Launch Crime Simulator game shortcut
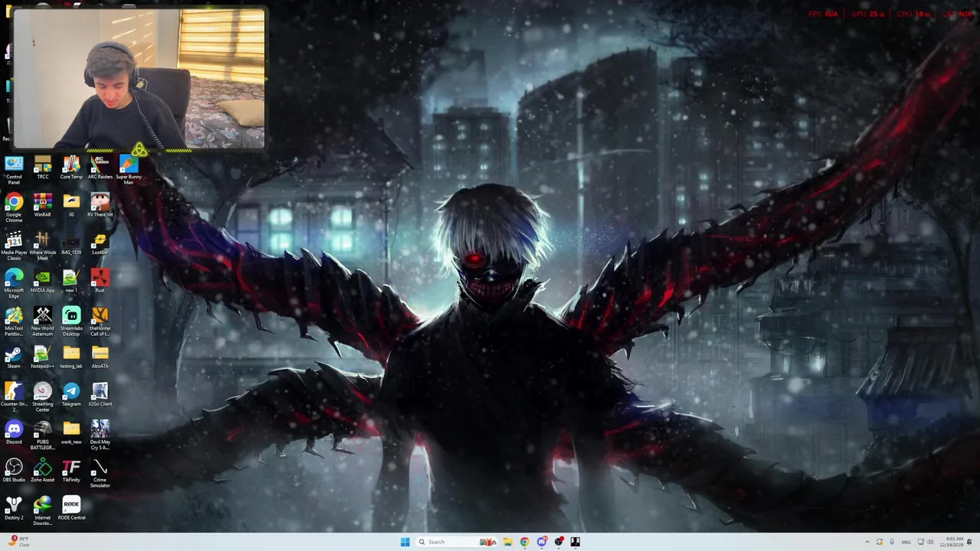Image resolution: width=980 pixels, height=551 pixels. coord(100,473)
